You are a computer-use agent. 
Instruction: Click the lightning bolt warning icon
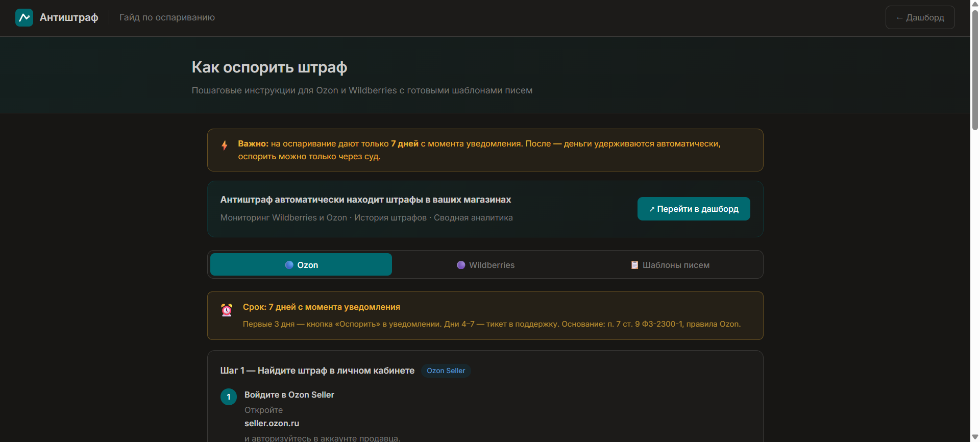click(x=225, y=145)
